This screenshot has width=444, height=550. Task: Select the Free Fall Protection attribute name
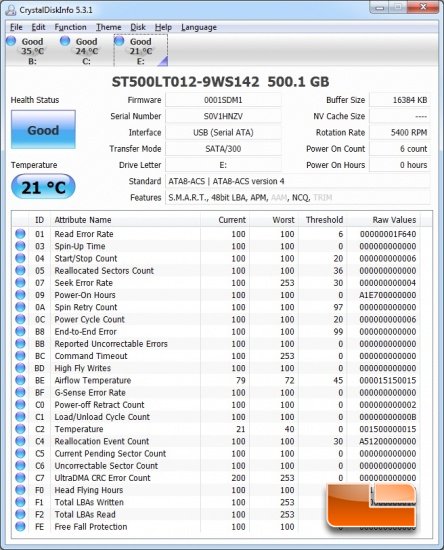(91, 526)
